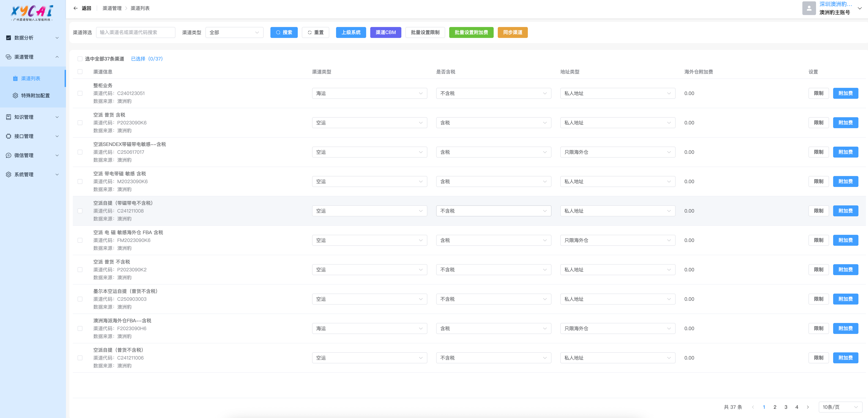Viewport: 868px width, 418px height.
Task: Check 选中全部37条渠道 checkbox
Action: pos(80,59)
